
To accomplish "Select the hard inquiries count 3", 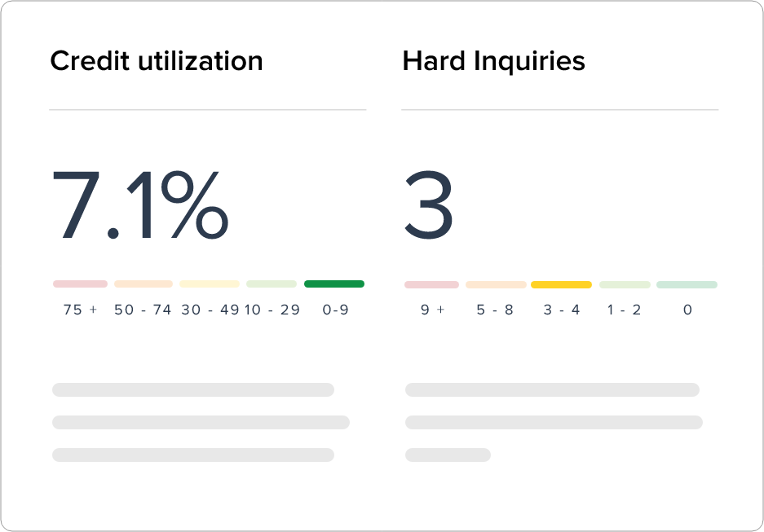I will click(429, 204).
